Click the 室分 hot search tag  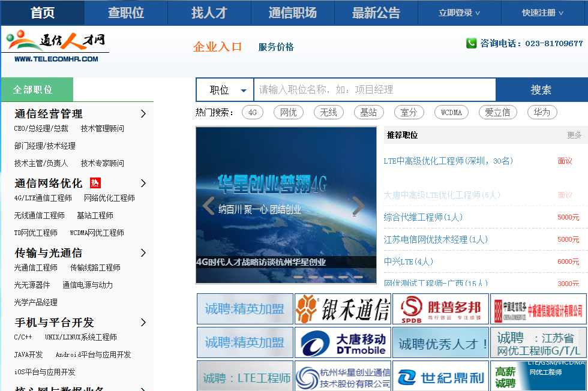(x=409, y=112)
